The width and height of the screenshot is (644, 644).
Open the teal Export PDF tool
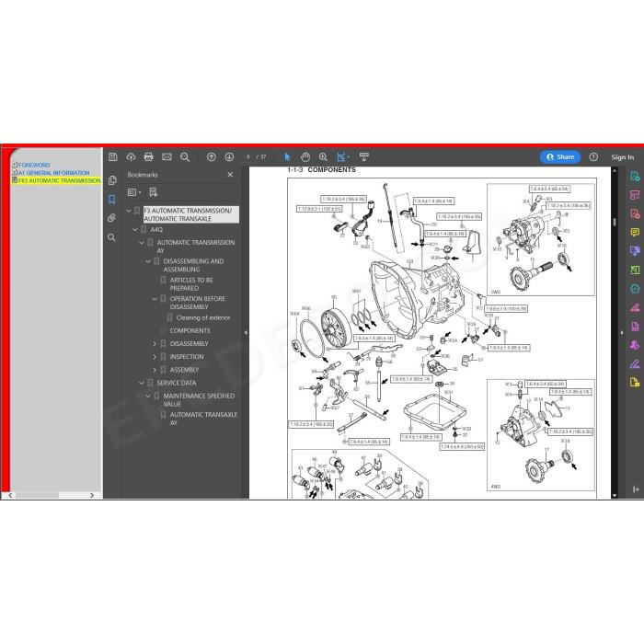(635, 177)
